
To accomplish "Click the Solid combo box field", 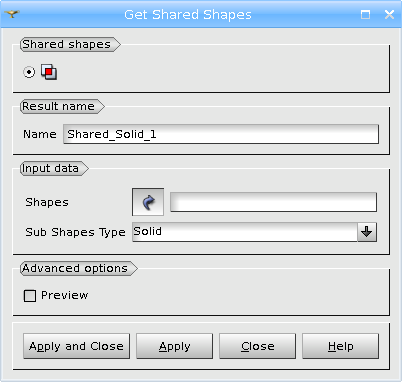I will (245, 232).
